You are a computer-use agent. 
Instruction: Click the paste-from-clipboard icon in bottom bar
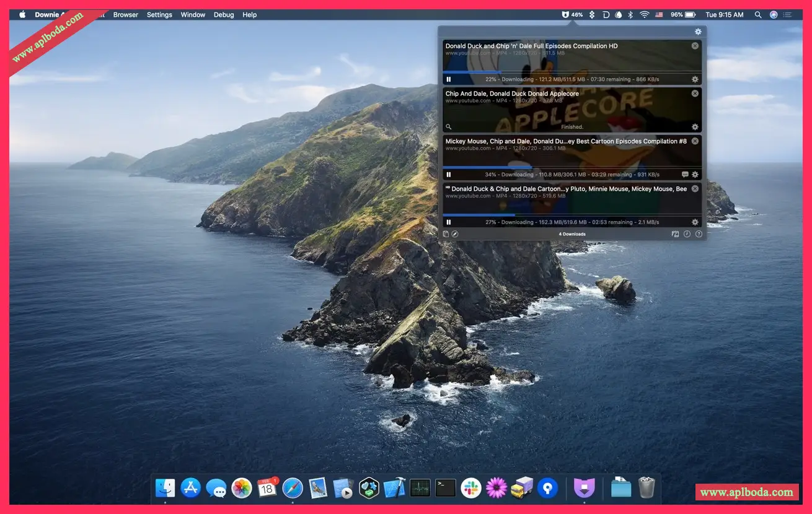tap(446, 234)
